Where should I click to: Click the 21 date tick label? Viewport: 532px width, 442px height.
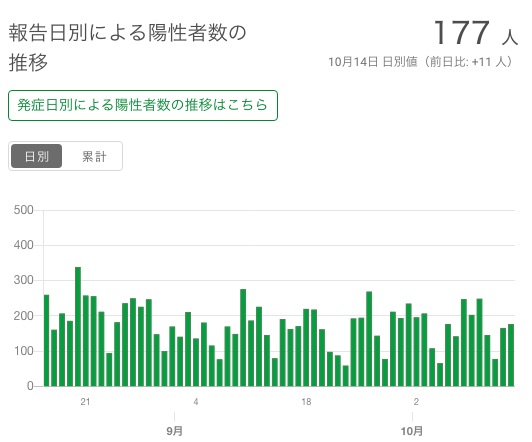click(85, 402)
